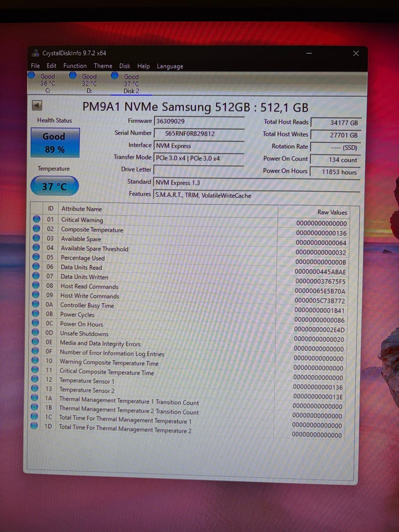Open the File menu
399x532 pixels.
(x=35, y=66)
